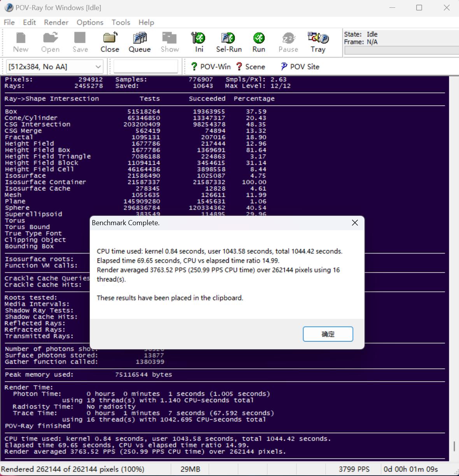Click the 'Plane' statistics row
Screen dimensions: 459x476
(135, 201)
